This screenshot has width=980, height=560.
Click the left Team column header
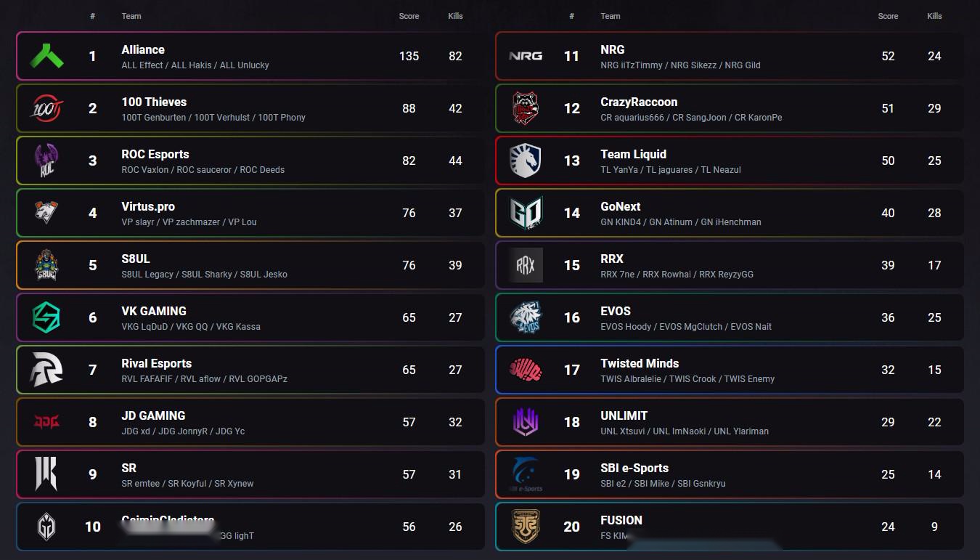click(131, 16)
